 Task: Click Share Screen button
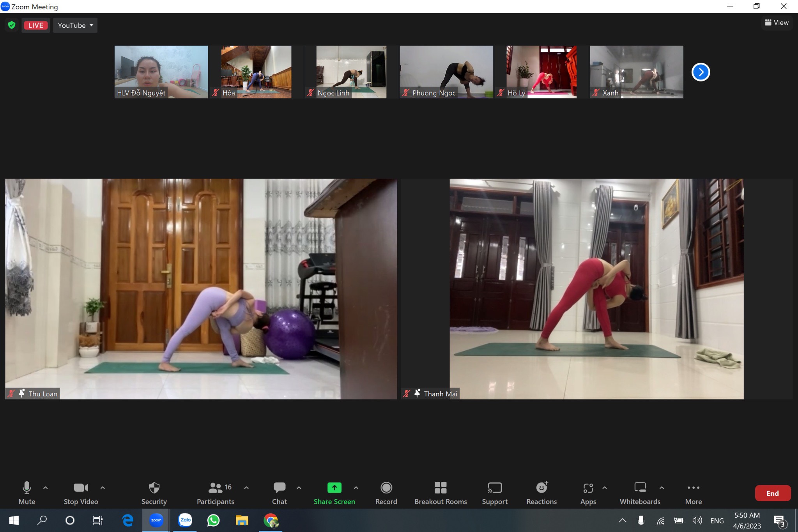point(334,493)
